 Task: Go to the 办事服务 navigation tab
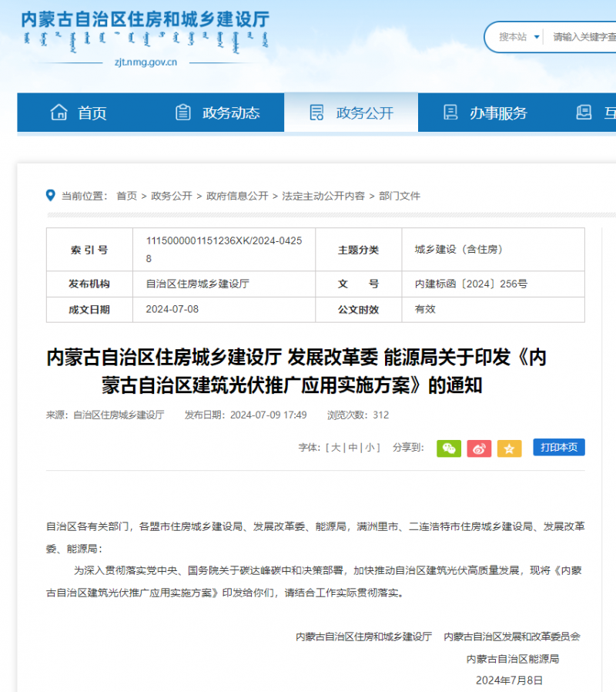[x=498, y=113]
